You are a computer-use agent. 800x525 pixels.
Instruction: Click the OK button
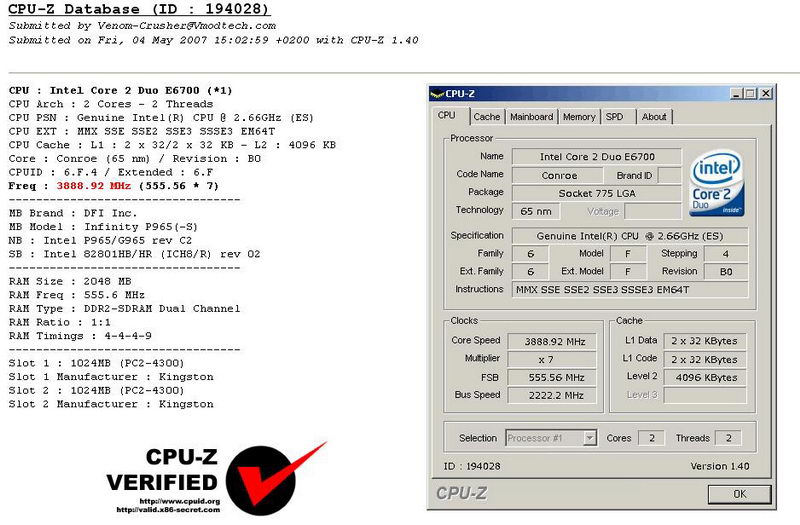[x=739, y=494]
